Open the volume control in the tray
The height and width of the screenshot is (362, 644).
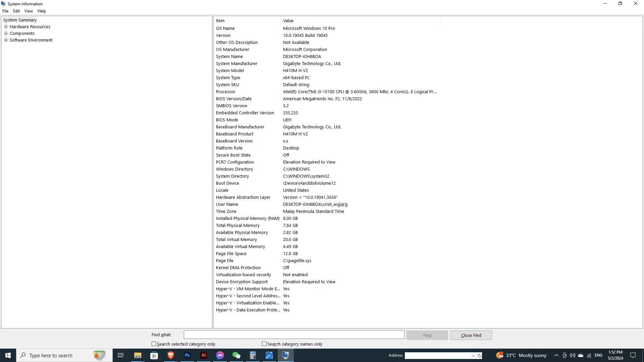(x=573, y=355)
